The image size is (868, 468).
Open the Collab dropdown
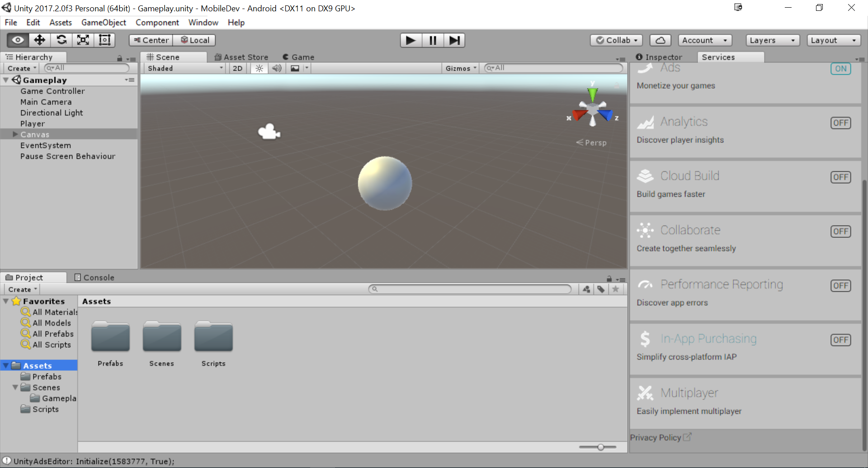(x=617, y=40)
